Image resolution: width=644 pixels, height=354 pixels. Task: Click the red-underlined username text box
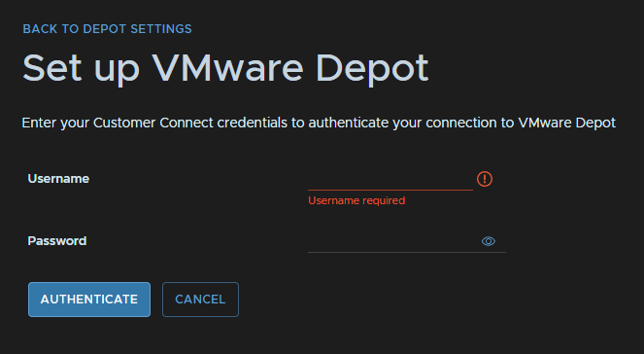point(390,180)
